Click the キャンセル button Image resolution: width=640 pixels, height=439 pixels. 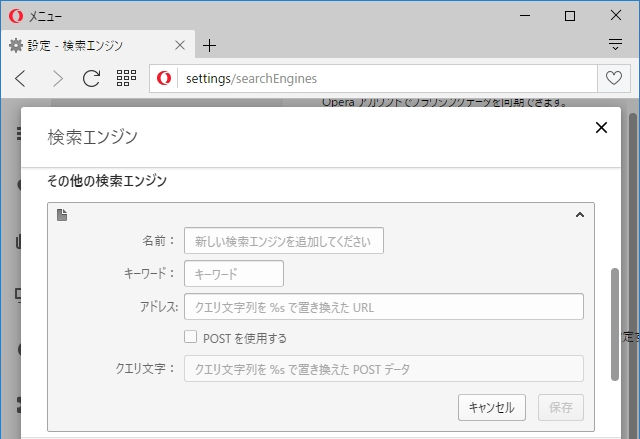[x=491, y=407]
